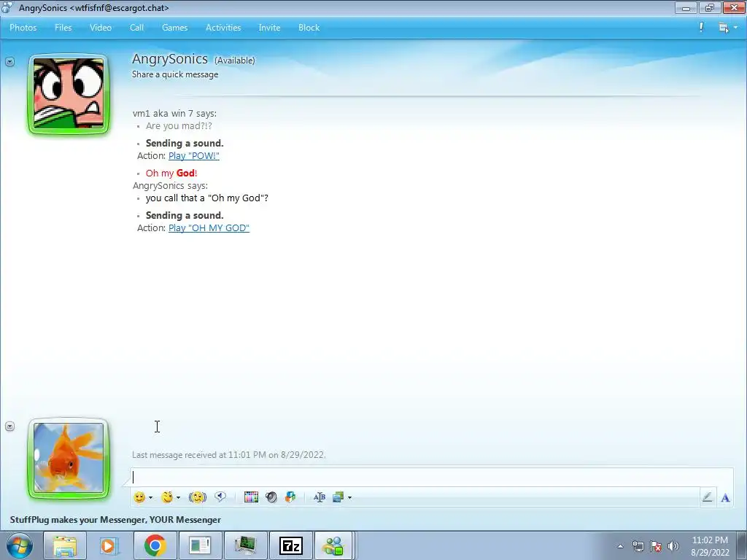
Task: Open the emoticon picker smiley icon
Action: pyautogui.click(x=139, y=497)
